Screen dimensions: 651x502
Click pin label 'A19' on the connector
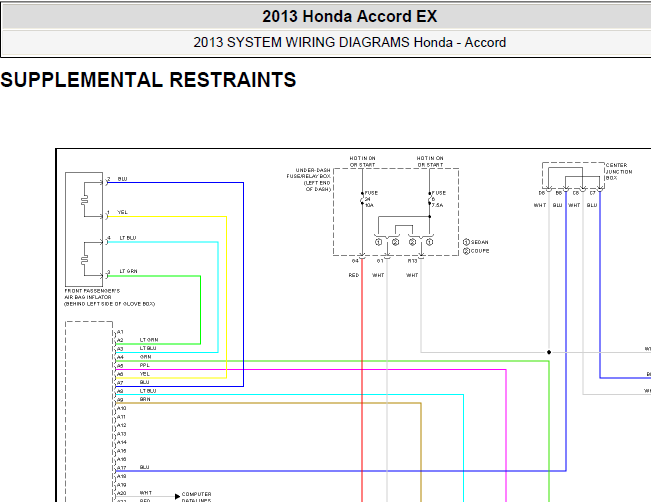coord(121,485)
